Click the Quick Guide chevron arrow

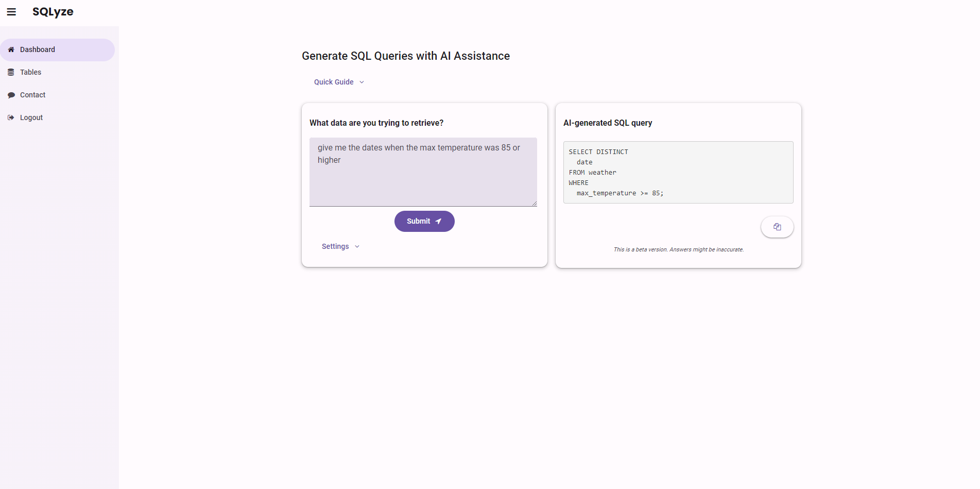click(362, 82)
